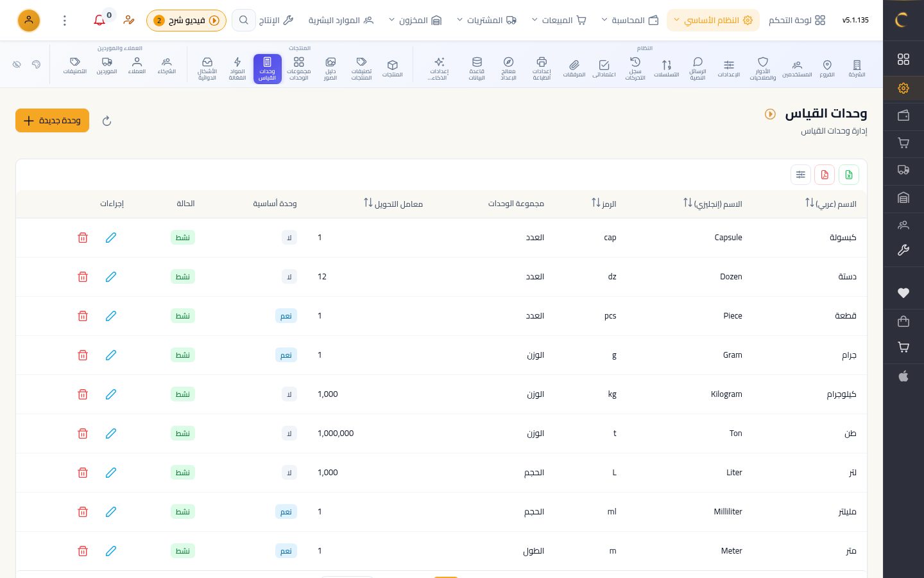Image resolution: width=924 pixels, height=578 pixels.
Task: Expand the المخزون menu dropdown
Action: [x=415, y=21]
